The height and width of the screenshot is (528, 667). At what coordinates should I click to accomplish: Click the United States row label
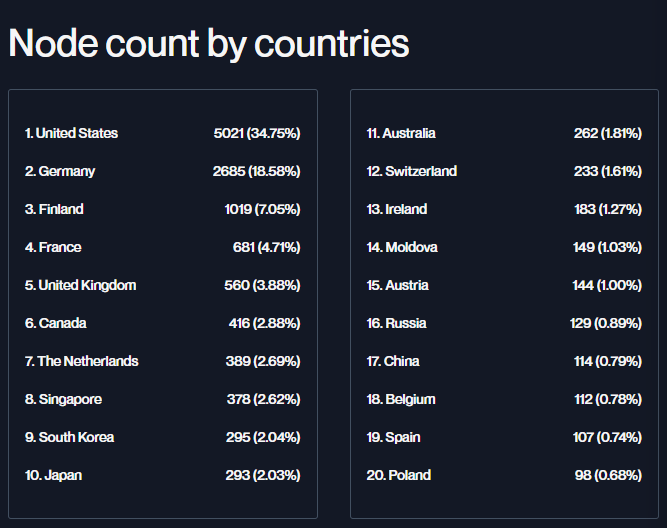tap(71, 133)
